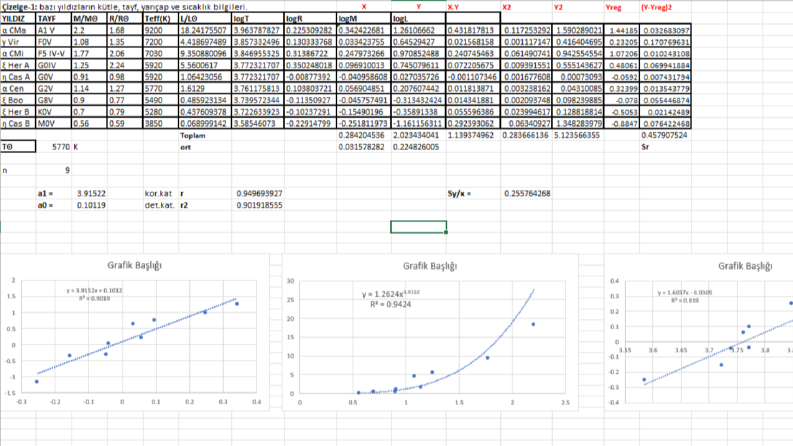Select the total value 2.023434041

pos(418,136)
